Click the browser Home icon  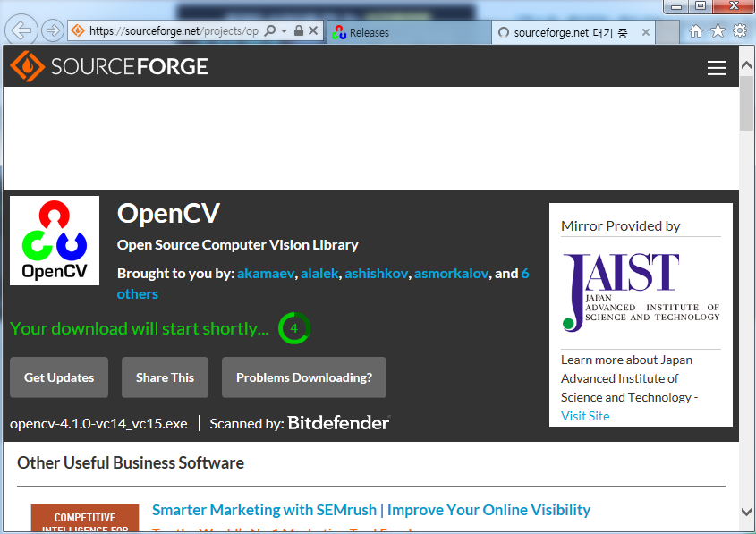pyautogui.click(x=696, y=31)
